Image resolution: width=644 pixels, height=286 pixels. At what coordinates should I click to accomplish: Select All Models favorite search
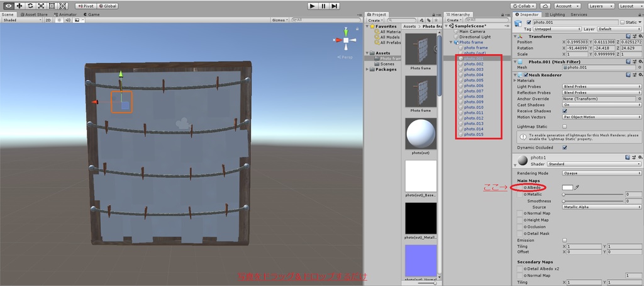pyautogui.click(x=390, y=37)
